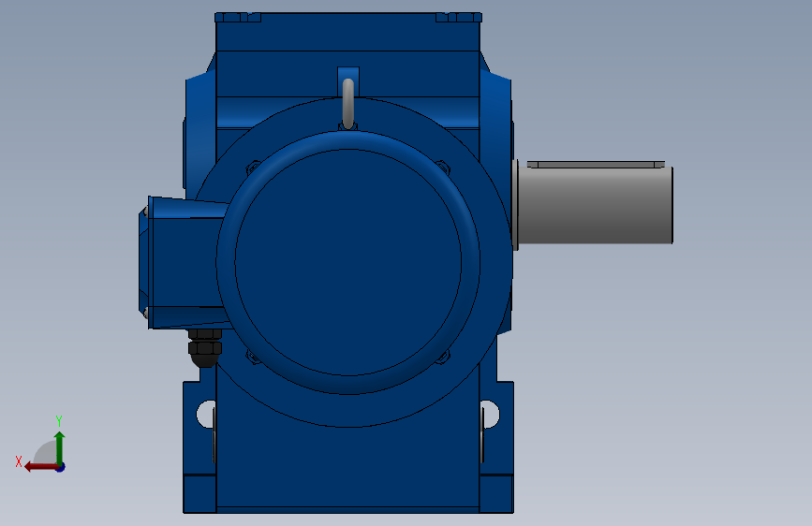Pick the key on the output shaft
Viewport: 812px width, 526px height.
(x=596, y=164)
